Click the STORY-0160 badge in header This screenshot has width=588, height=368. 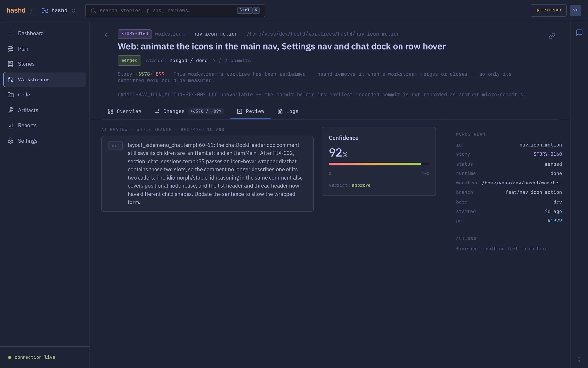pyautogui.click(x=135, y=34)
